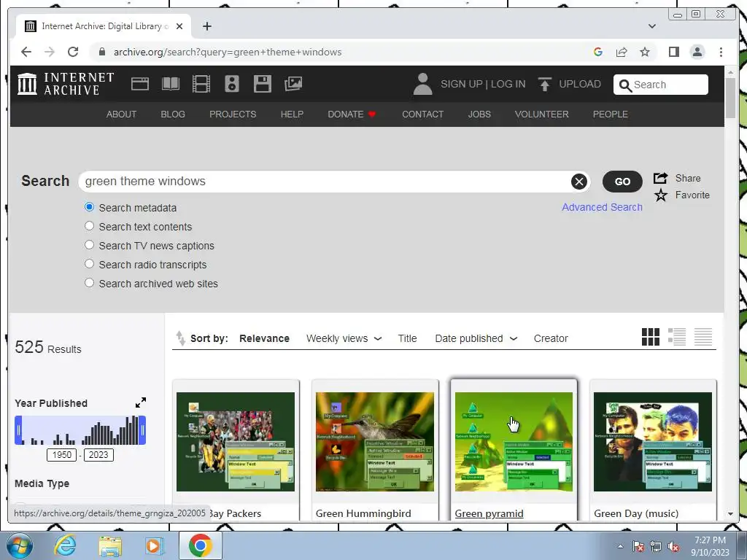Open the Internet Archive home logo

pos(66,84)
